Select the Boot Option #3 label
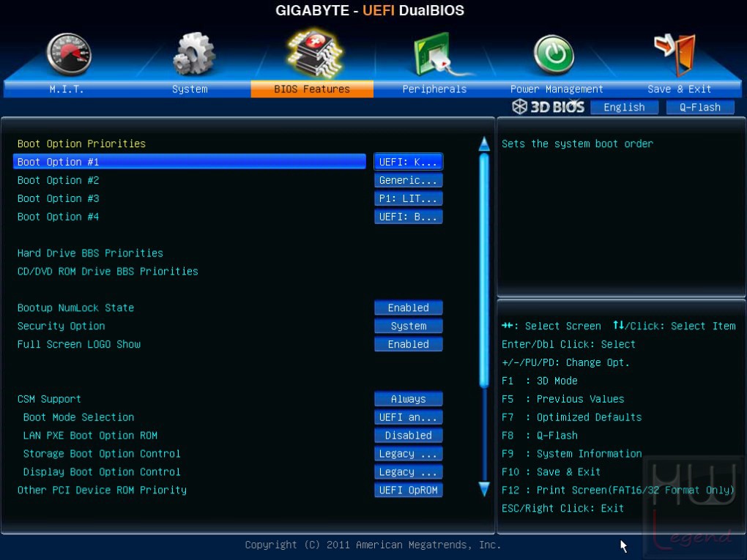The image size is (747, 560). 58,198
